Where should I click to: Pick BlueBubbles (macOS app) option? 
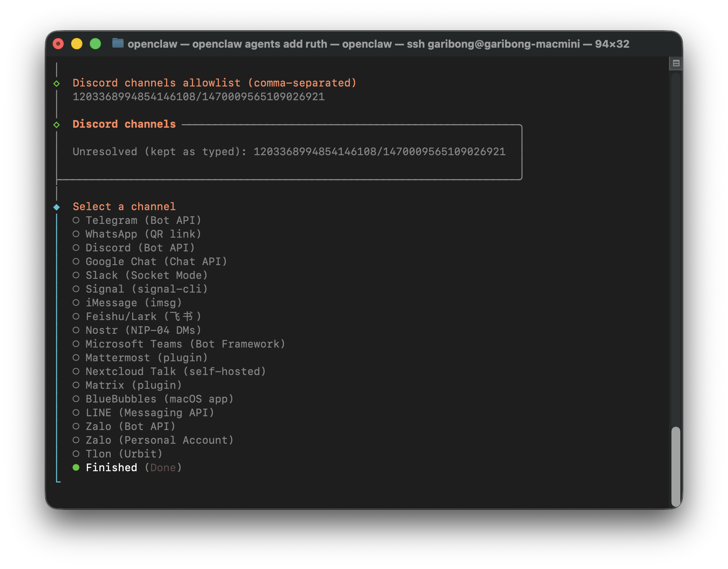pos(153,399)
